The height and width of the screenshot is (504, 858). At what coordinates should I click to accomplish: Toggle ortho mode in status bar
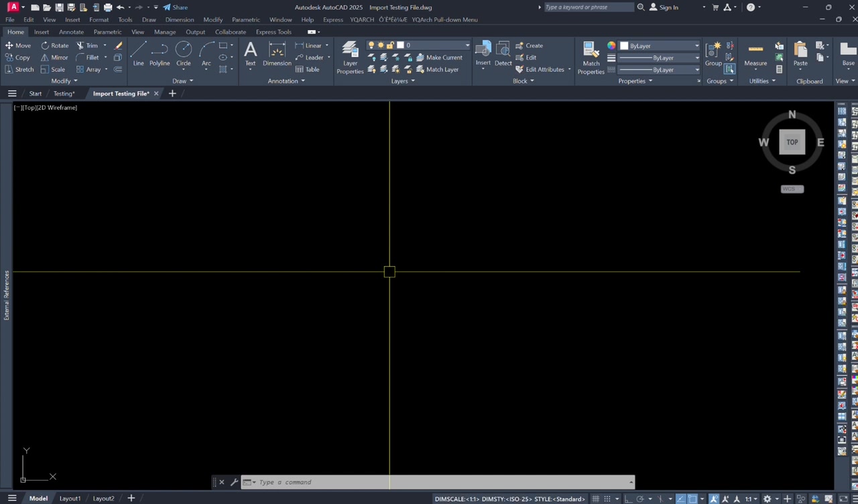point(627,499)
